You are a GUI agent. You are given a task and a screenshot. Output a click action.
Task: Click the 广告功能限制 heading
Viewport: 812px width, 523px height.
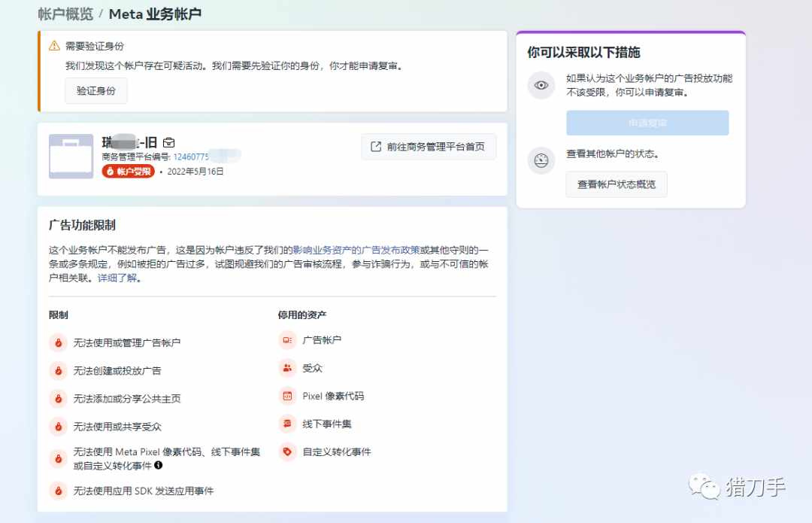(83, 225)
